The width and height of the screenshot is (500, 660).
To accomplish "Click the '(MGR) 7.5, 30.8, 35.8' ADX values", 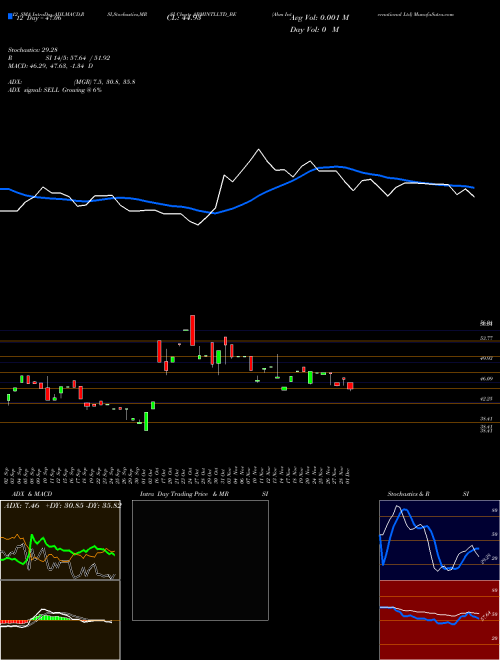I will tap(104, 82).
